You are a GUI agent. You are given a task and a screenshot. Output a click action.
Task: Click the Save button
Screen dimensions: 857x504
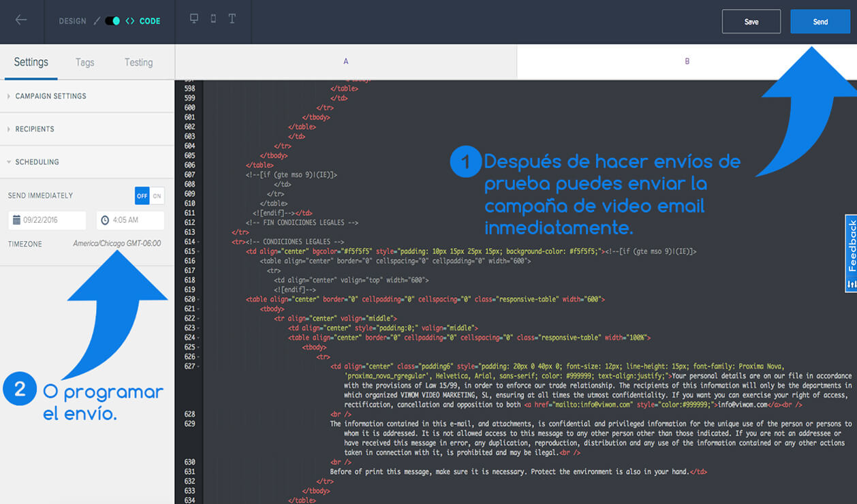(751, 22)
